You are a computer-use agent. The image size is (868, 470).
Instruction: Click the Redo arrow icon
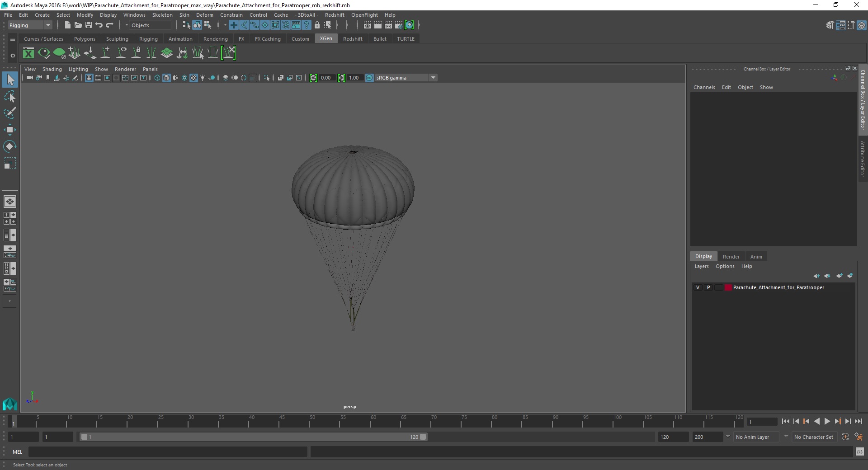pyautogui.click(x=109, y=25)
